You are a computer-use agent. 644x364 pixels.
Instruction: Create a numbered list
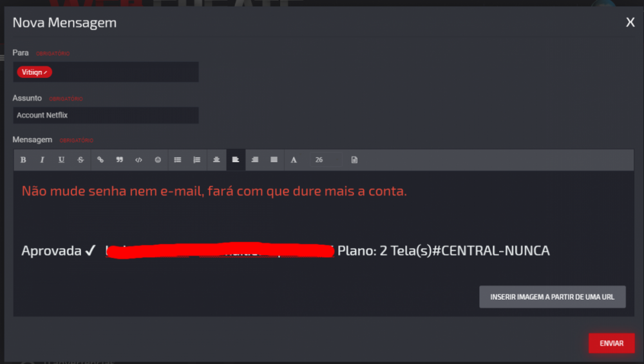click(196, 160)
